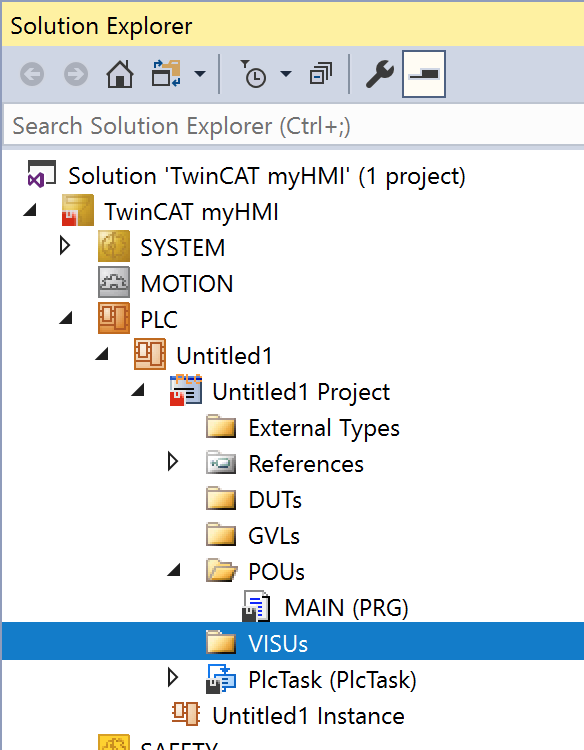Open the Pending Changes Filter dropdown arrow
Screen dimensions: 584x750
point(286,74)
